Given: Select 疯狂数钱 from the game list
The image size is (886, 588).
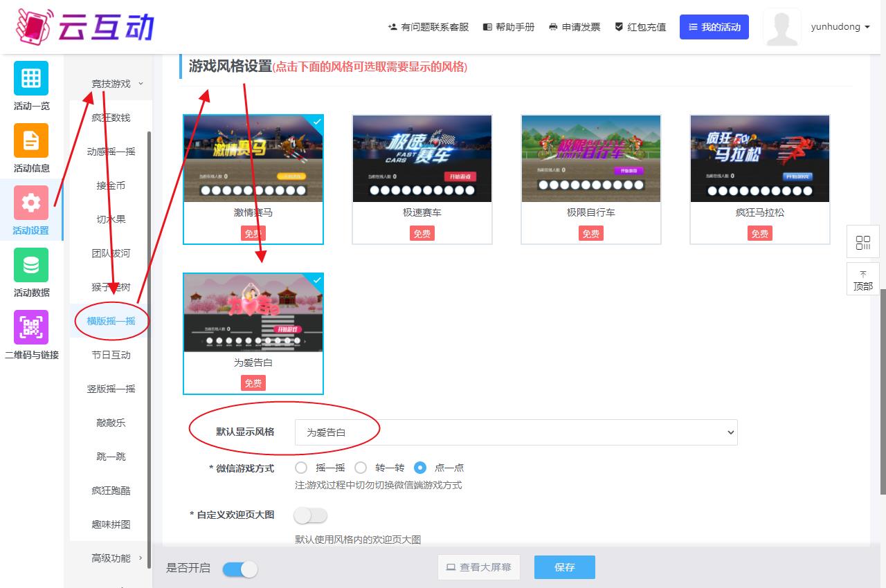Looking at the screenshot, I should pyautogui.click(x=111, y=118).
